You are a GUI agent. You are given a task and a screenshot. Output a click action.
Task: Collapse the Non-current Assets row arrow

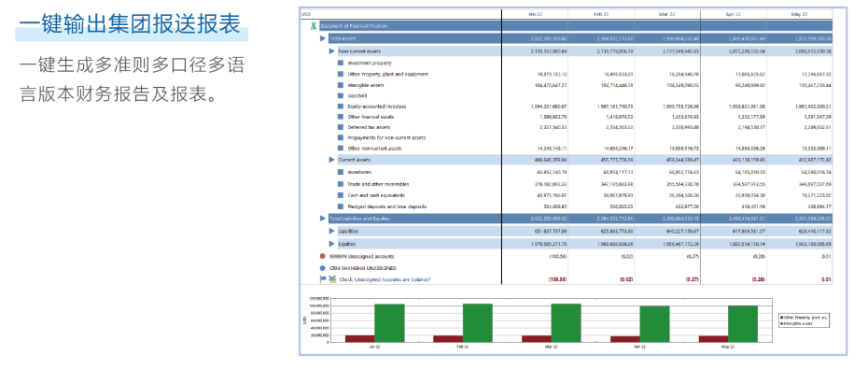click(332, 51)
